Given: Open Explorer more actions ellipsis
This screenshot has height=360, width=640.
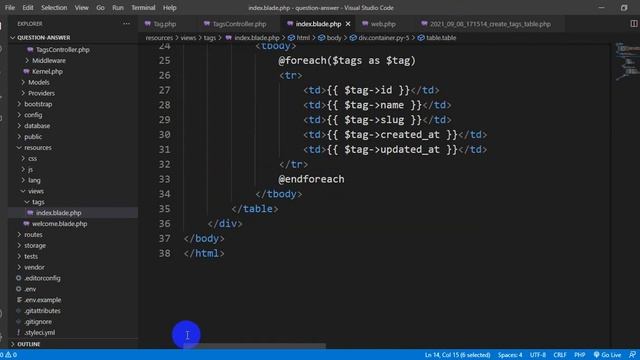Looking at the screenshot, I should 127,24.
